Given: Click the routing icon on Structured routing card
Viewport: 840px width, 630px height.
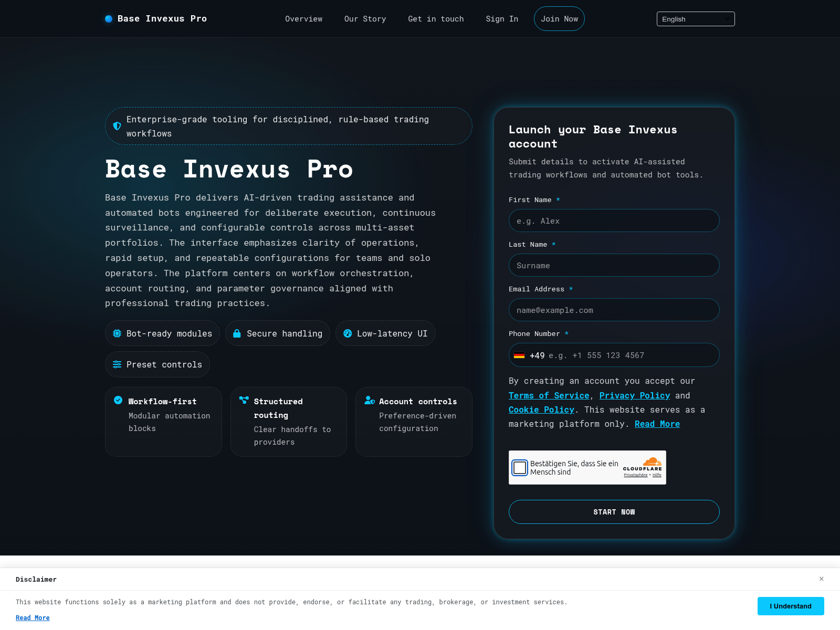Looking at the screenshot, I should (x=244, y=400).
